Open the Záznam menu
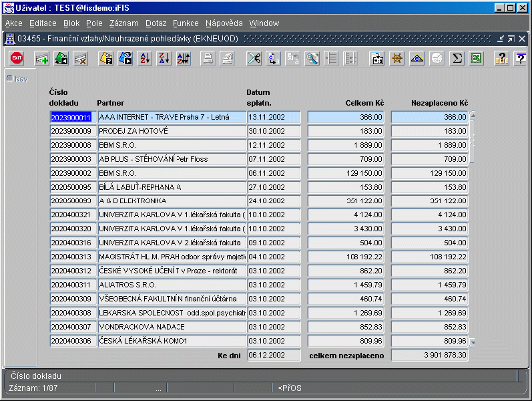The width and height of the screenshot is (532, 401). point(124,23)
